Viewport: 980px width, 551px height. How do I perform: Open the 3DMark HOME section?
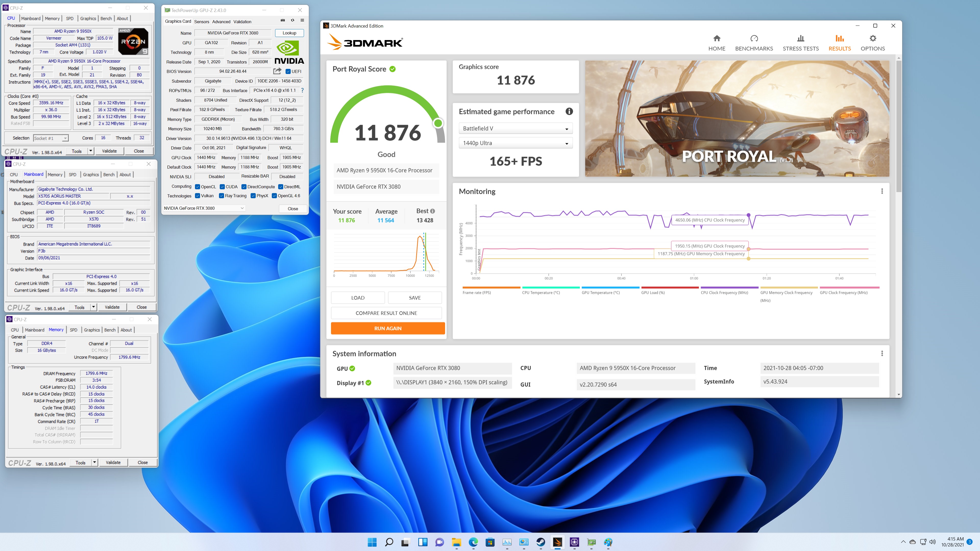point(717,43)
